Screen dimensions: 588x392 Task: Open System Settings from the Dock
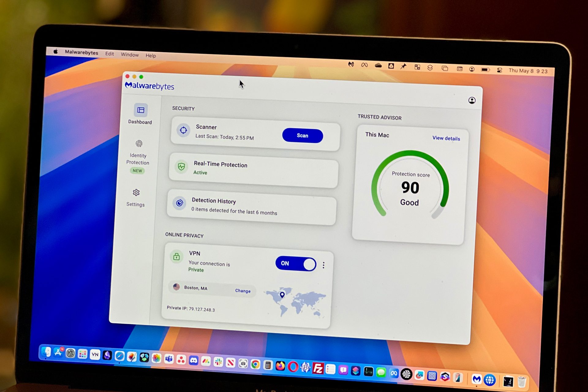[x=70, y=353]
